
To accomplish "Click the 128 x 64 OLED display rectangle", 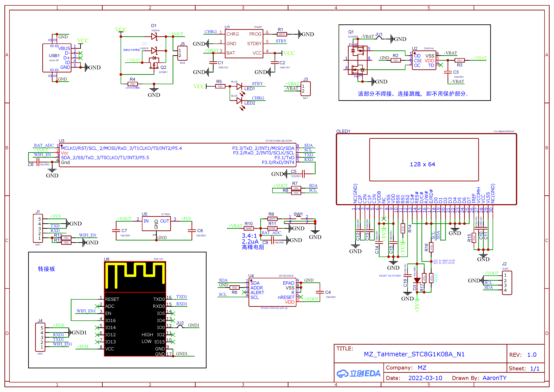I will coord(424,160).
